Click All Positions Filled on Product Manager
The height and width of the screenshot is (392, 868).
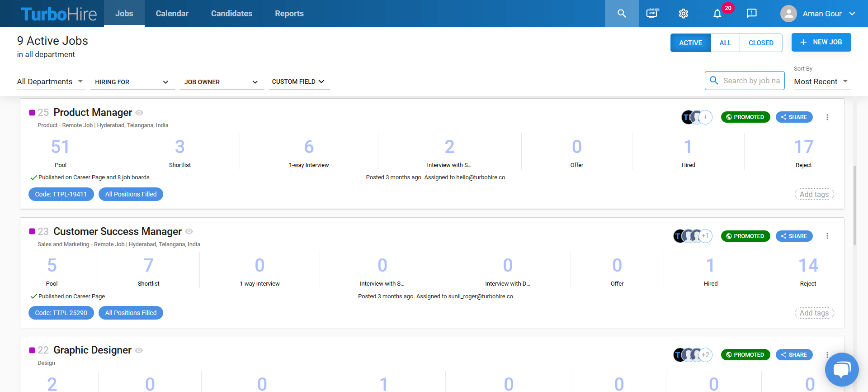[131, 194]
